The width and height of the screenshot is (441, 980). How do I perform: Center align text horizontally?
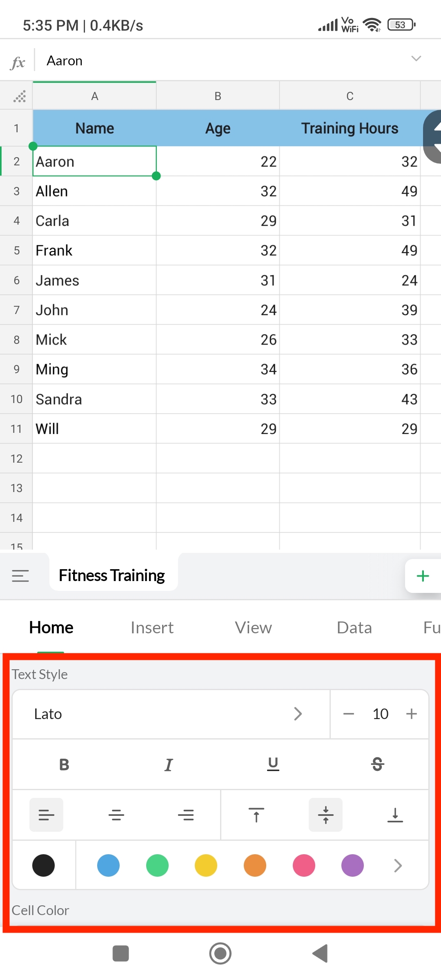(x=116, y=815)
